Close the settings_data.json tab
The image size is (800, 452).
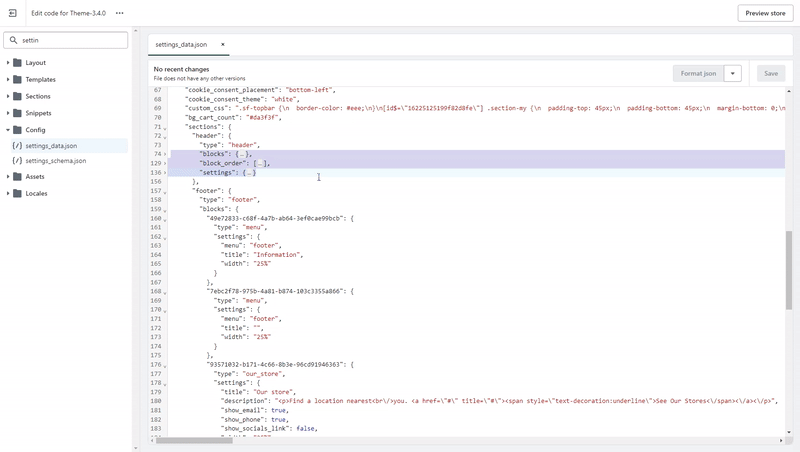[222, 44]
